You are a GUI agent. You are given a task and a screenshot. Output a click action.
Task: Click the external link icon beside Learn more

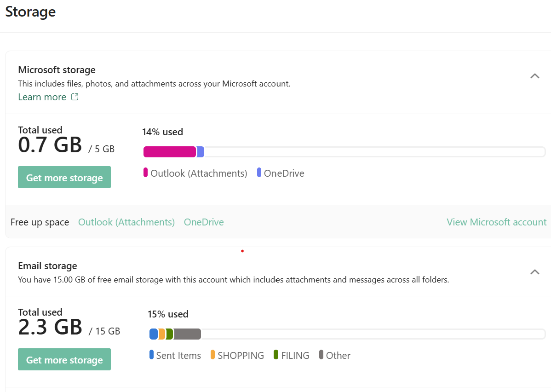point(75,97)
